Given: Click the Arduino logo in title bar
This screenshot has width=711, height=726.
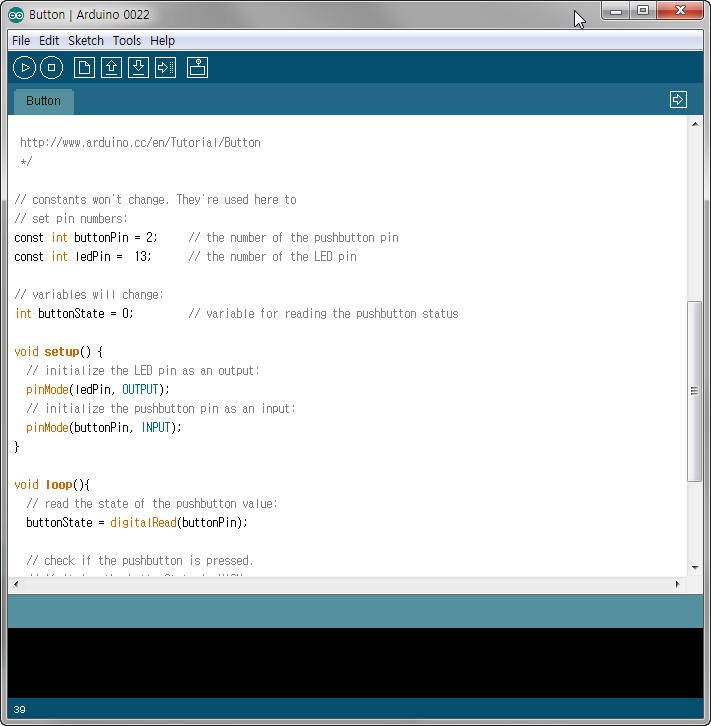Looking at the screenshot, I should (x=16, y=15).
